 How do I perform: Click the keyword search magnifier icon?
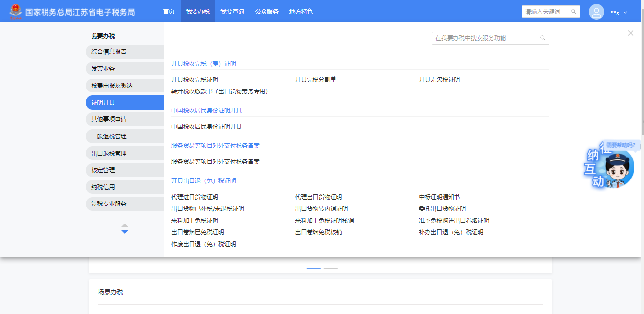(x=573, y=12)
